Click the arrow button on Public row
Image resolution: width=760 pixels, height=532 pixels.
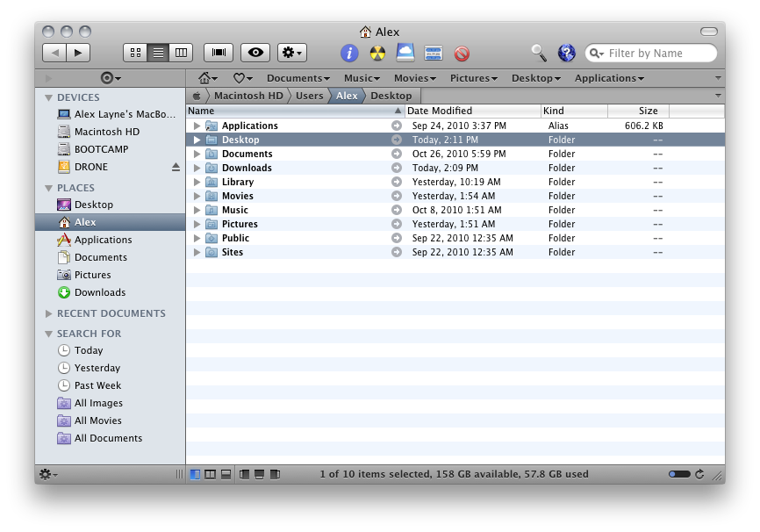(397, 238)
